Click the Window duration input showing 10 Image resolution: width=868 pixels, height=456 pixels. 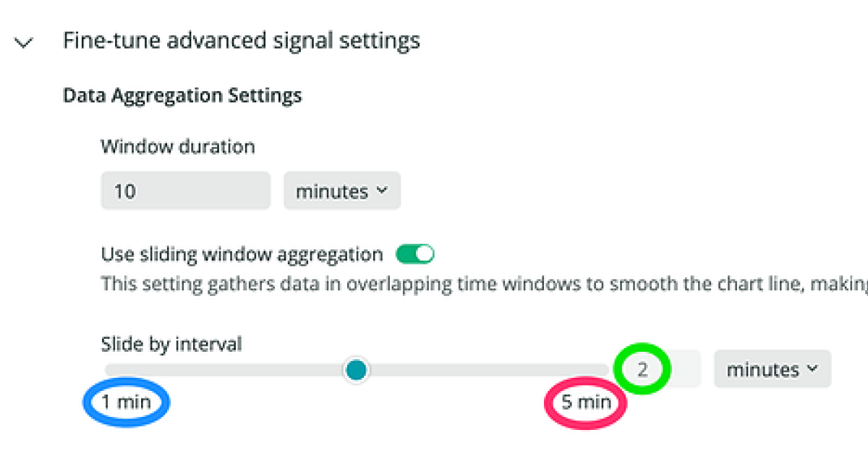pyautogui.click(x=185, y=190)
